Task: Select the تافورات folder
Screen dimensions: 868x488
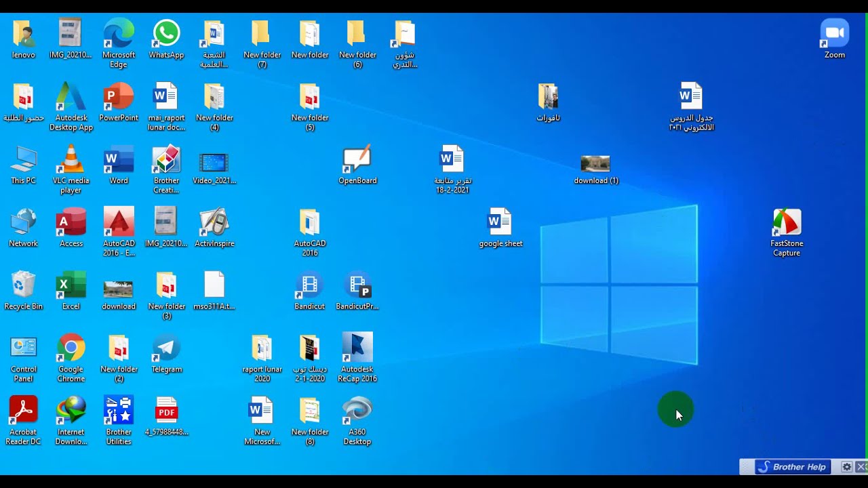Action: coord(548,102)
